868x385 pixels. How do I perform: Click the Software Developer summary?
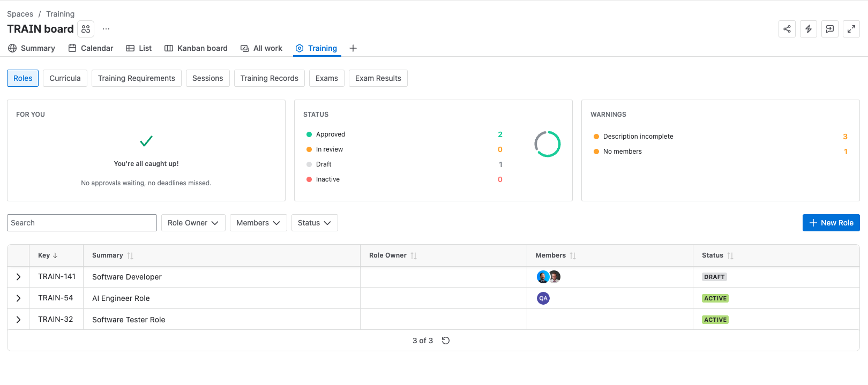(x=127, y=277)
